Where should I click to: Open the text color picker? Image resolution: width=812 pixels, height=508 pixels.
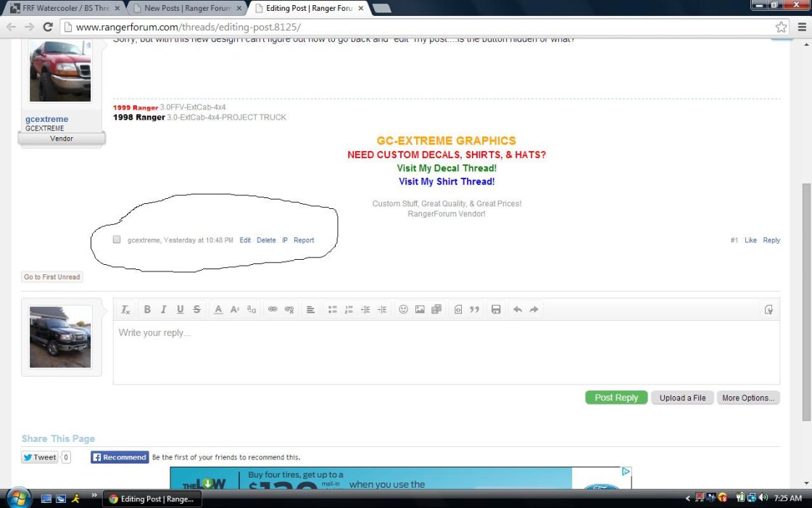[x=218, y=309]
